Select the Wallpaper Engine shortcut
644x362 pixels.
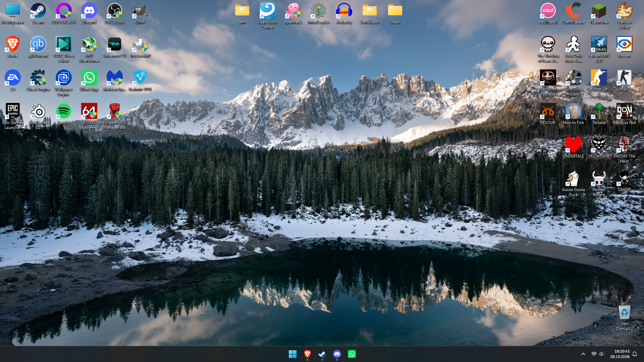(64, 83)
